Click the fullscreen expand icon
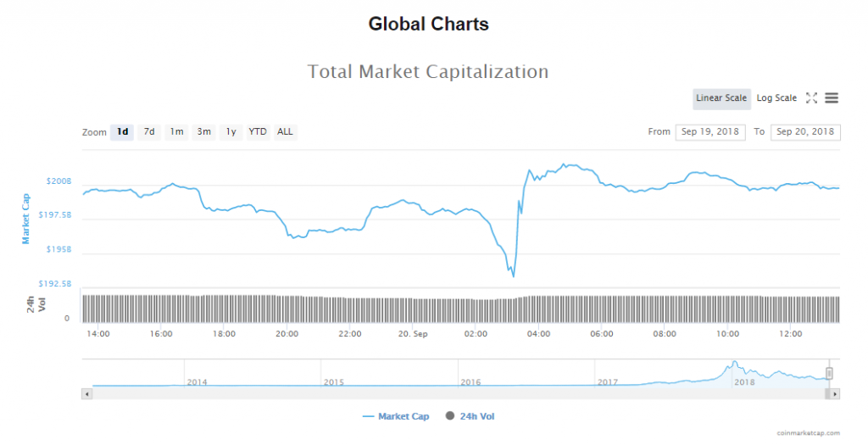 [x=811, y=98]
